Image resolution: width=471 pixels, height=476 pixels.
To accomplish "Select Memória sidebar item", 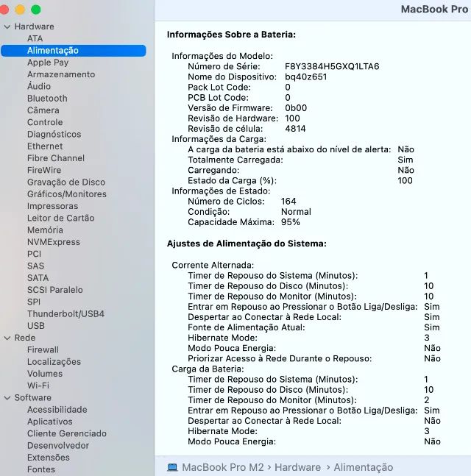I will (x=45, y=230).
